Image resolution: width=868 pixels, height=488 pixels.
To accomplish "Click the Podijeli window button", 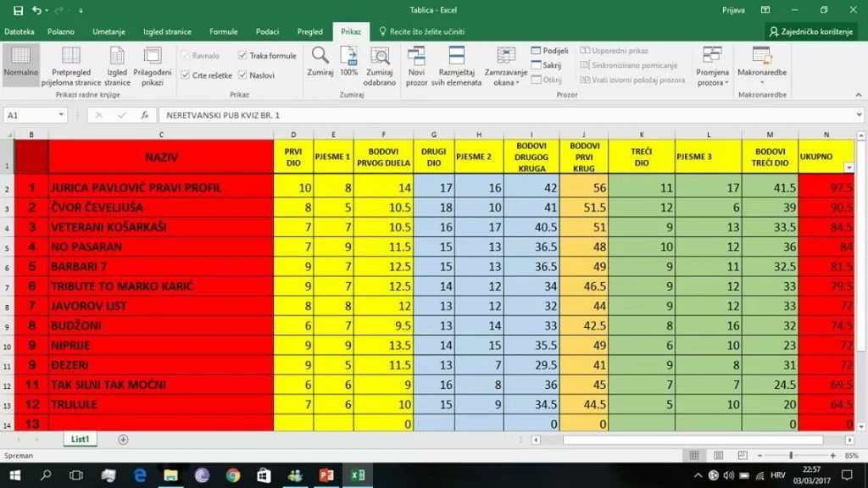I will (549, 51).
